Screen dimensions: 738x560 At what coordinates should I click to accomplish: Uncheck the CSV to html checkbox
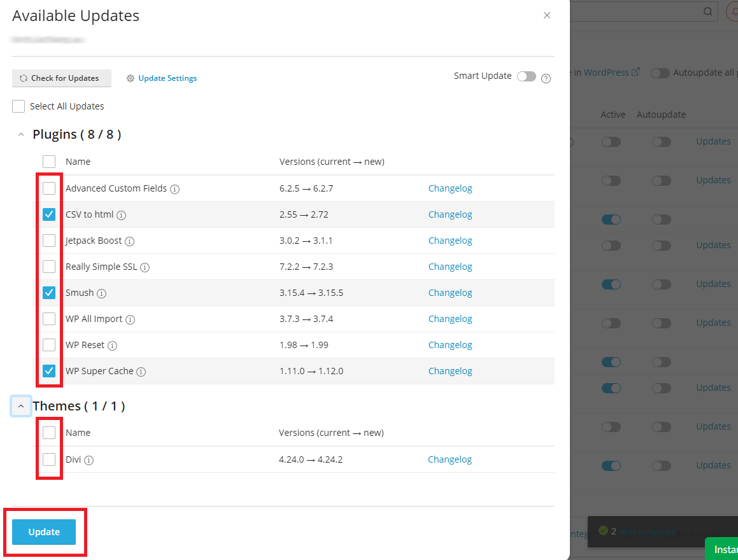(x=49, y=214)
